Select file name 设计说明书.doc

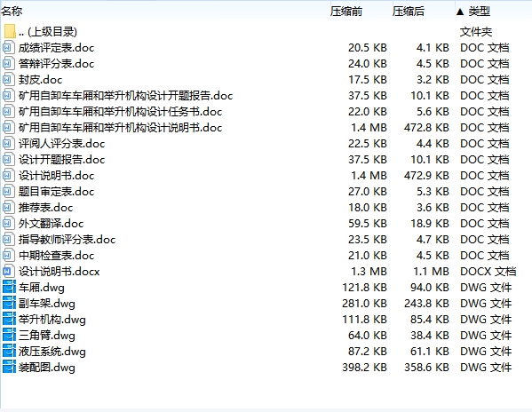pyautogui.click(x=56, y=175)
